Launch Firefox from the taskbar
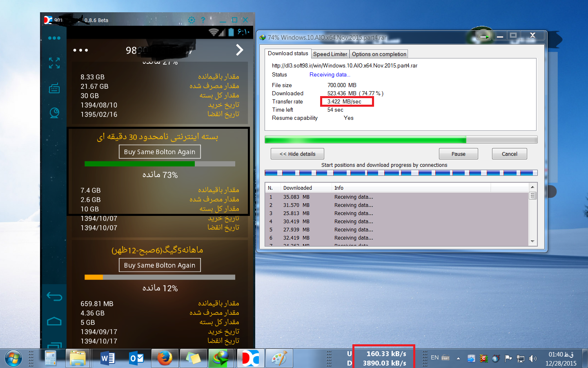Screen dimensions: 588x368 (165, 359)
